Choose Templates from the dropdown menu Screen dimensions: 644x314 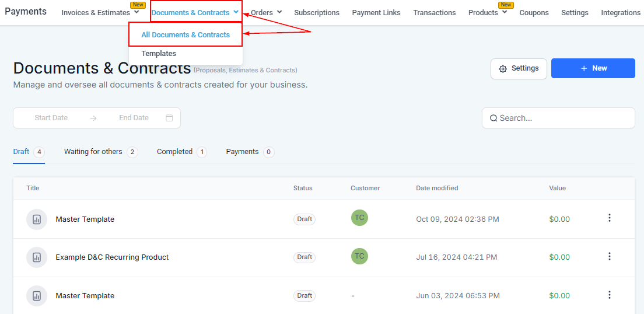(x=159, y=54)
